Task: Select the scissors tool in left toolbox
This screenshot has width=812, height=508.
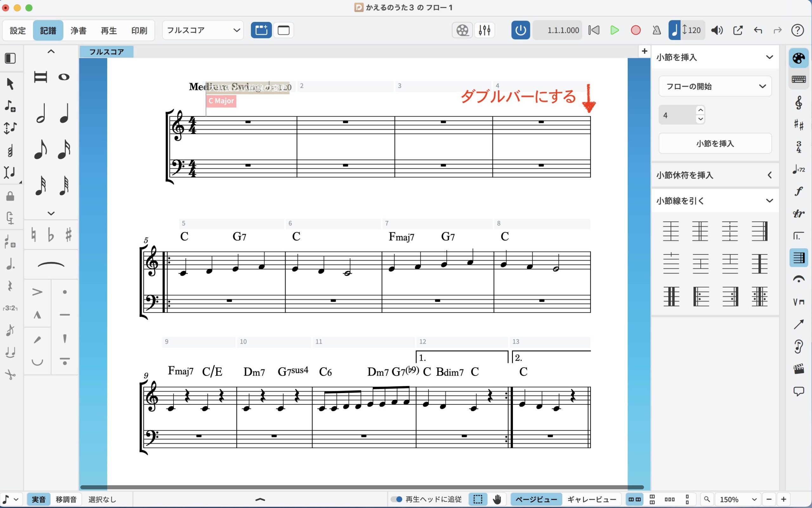Action: click(10, 374)
